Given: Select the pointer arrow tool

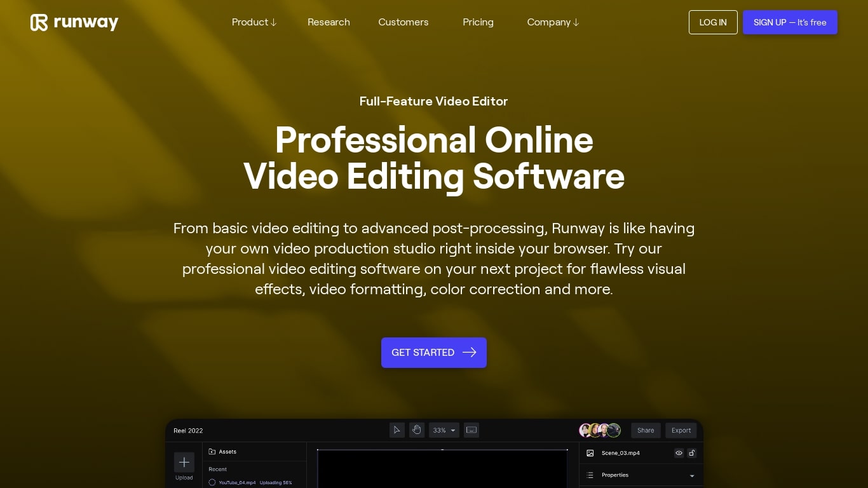Looking at the screenshot, I should (x=397, y=430).
